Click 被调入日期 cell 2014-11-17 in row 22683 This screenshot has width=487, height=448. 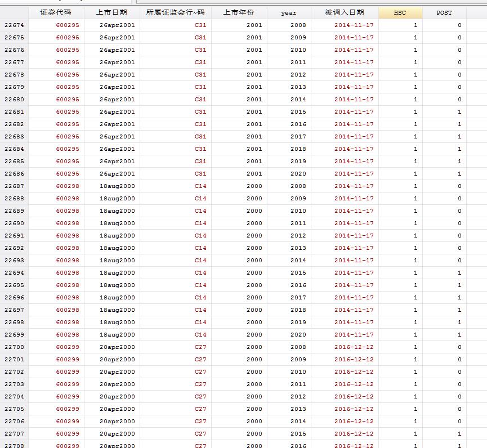[345, 137]
